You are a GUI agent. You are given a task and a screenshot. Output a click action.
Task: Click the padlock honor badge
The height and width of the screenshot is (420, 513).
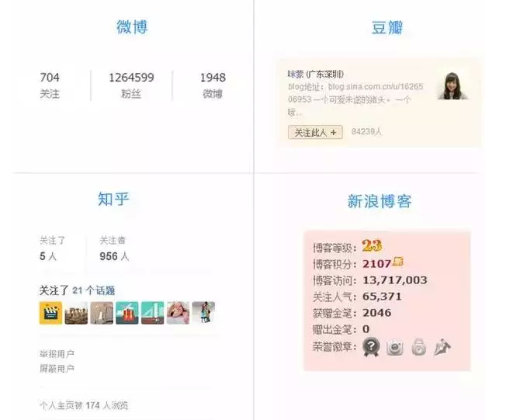[418, 347]
